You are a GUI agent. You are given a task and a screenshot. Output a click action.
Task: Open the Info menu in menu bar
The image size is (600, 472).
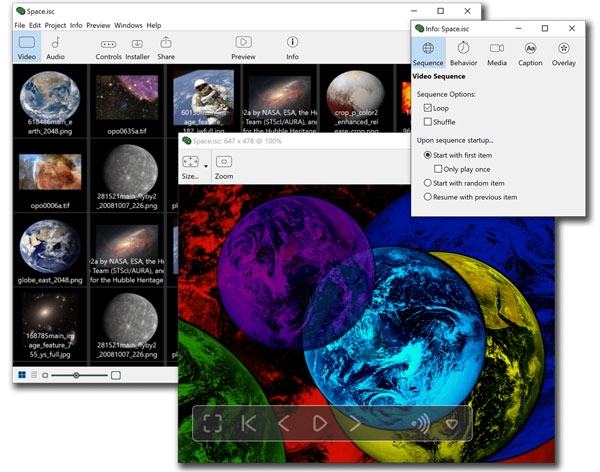pos(76,25)
